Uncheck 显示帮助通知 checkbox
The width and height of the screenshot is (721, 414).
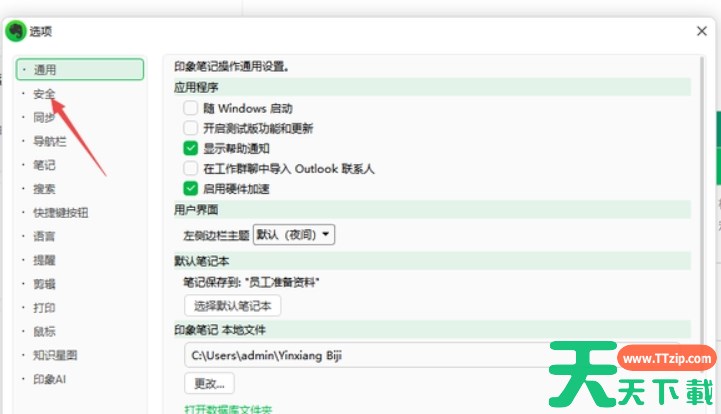190,148
